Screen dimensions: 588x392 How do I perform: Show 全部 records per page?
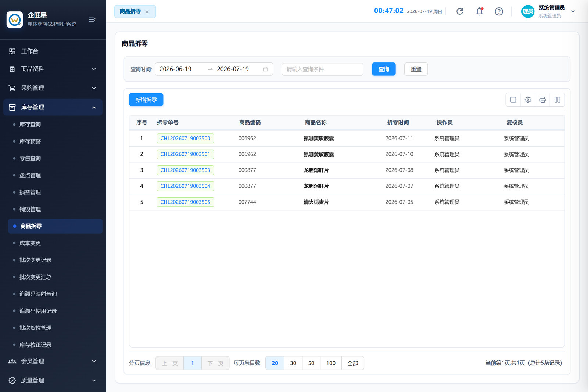353,363
